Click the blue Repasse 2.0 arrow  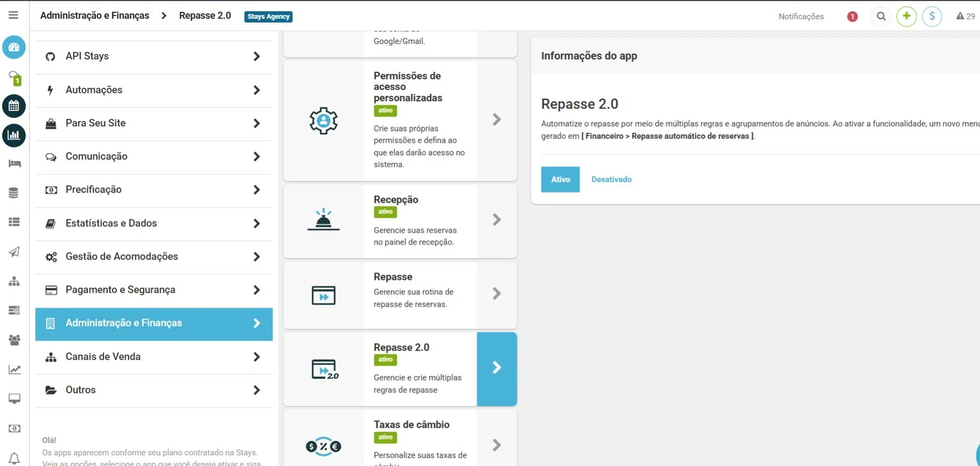pyautogui.click(x=497, y=368)
